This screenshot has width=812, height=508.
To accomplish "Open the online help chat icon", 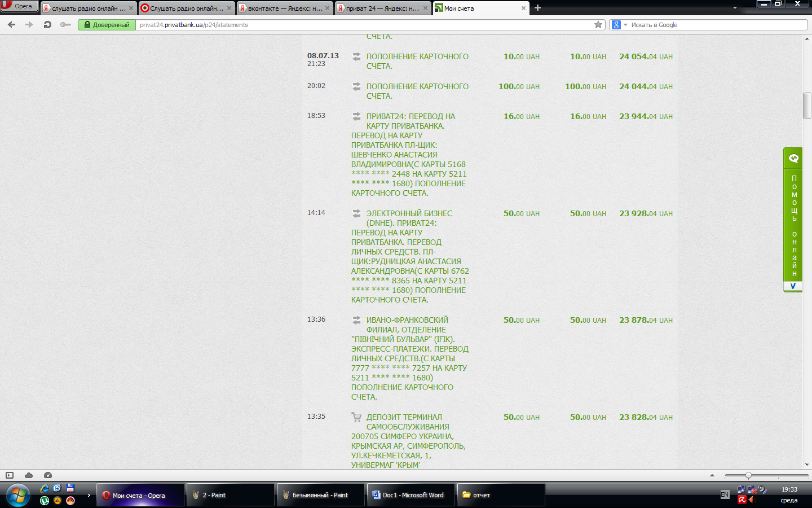I will 793,158.
